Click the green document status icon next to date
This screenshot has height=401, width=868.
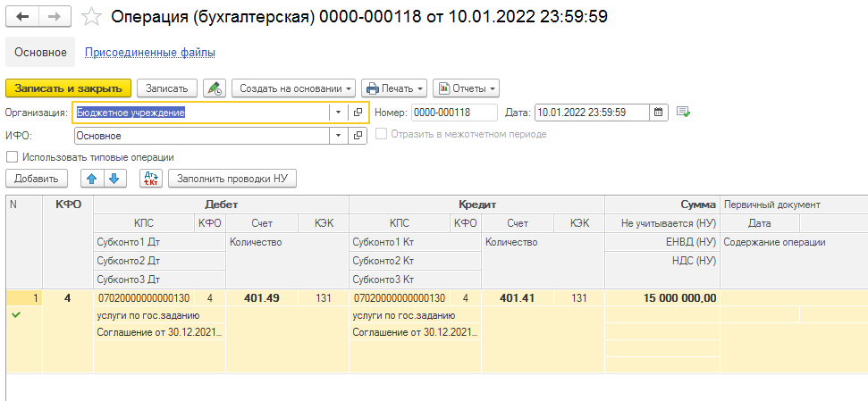pyautogui.click(x=684, y=113)
